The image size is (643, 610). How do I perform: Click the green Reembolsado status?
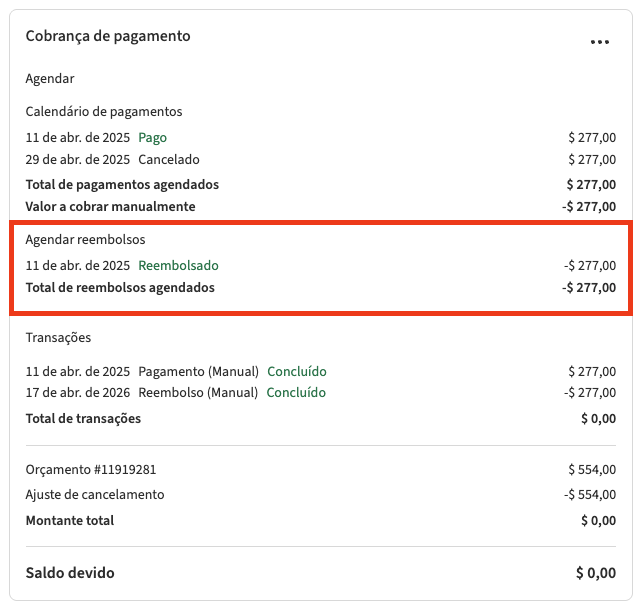178,266
